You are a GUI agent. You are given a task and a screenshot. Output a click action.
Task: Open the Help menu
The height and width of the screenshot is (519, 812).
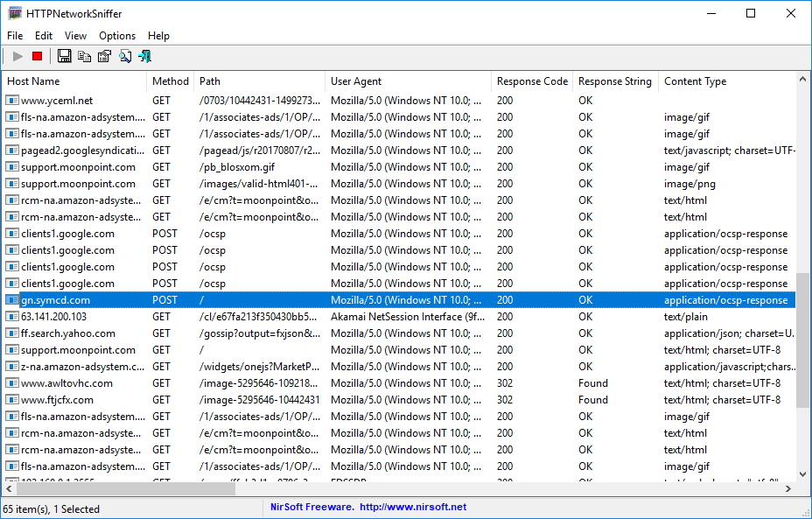(x=158, y=36)
